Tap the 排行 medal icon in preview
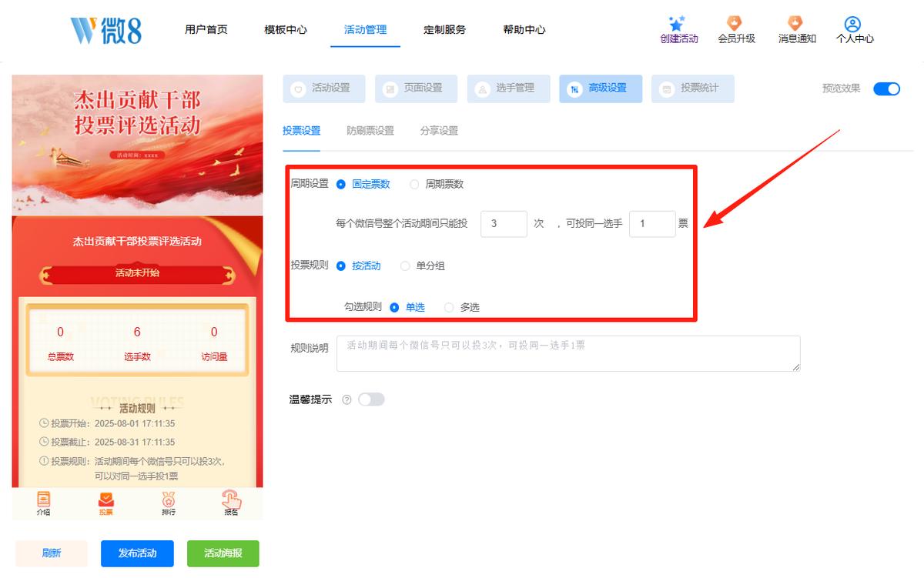Image resolution: width=924 pixels, height=578 pixels. click(x=169, y=499)
